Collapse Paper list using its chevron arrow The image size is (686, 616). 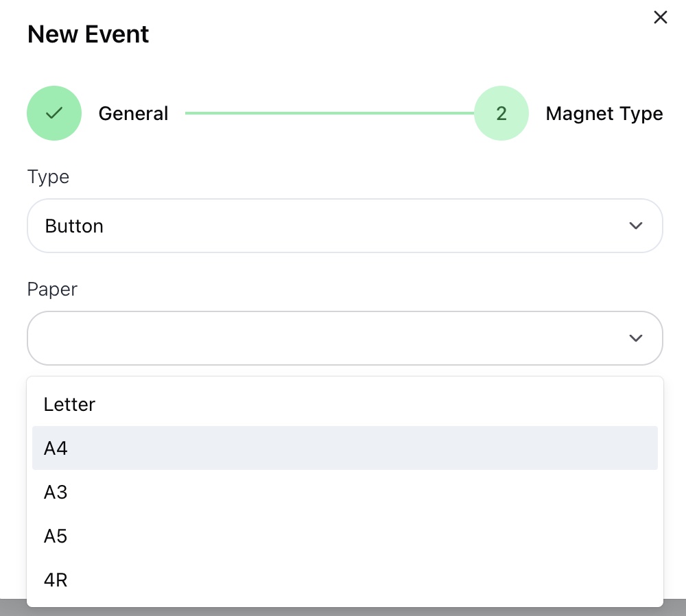click(636, 338)
